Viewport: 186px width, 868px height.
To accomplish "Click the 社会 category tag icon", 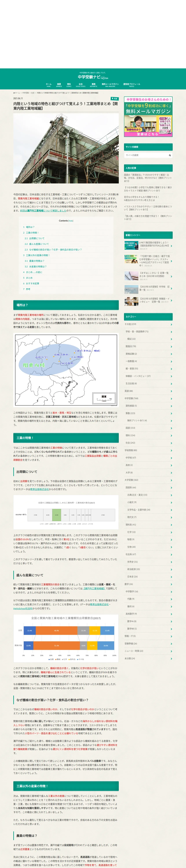I will [x=112, y=99].
